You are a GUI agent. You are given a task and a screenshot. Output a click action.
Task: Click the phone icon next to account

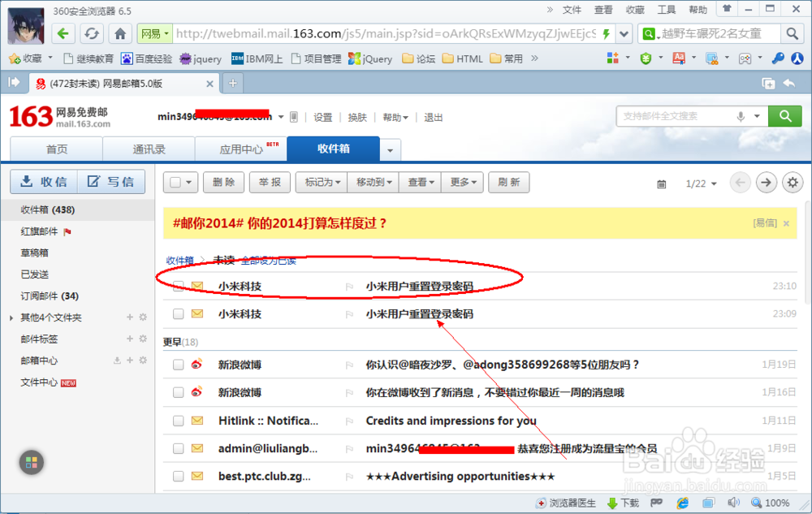click(294, 117)
